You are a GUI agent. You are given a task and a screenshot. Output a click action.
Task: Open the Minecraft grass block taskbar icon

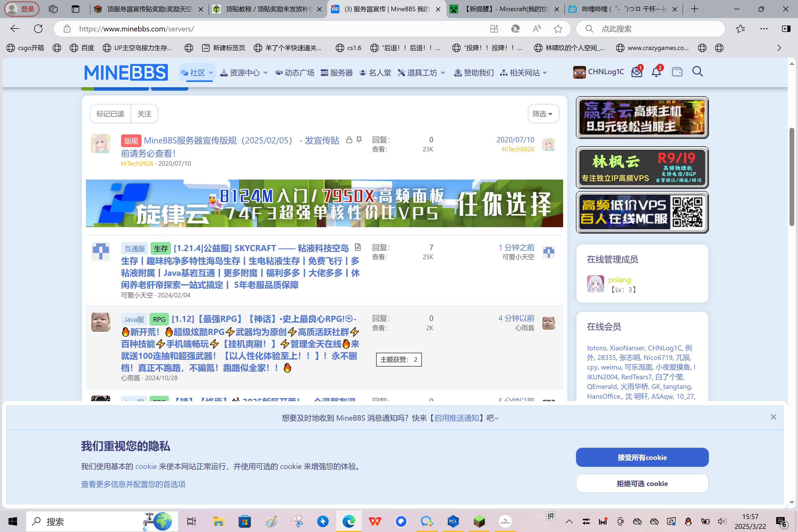(479, 521)
